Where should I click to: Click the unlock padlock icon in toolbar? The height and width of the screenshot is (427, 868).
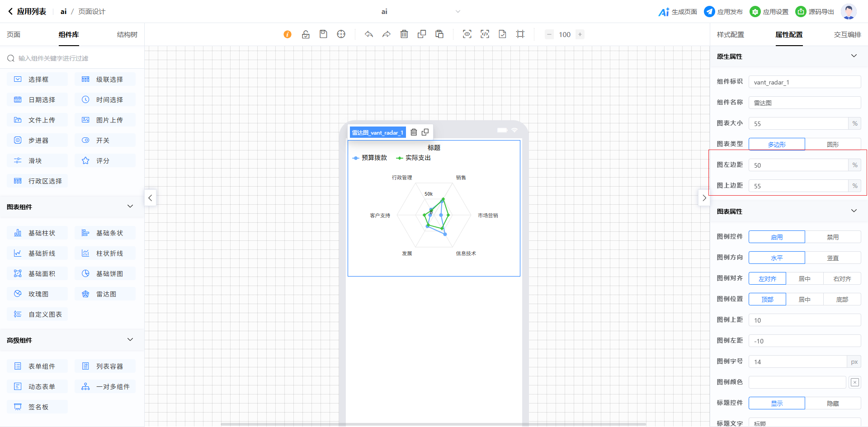click(306, 34)
